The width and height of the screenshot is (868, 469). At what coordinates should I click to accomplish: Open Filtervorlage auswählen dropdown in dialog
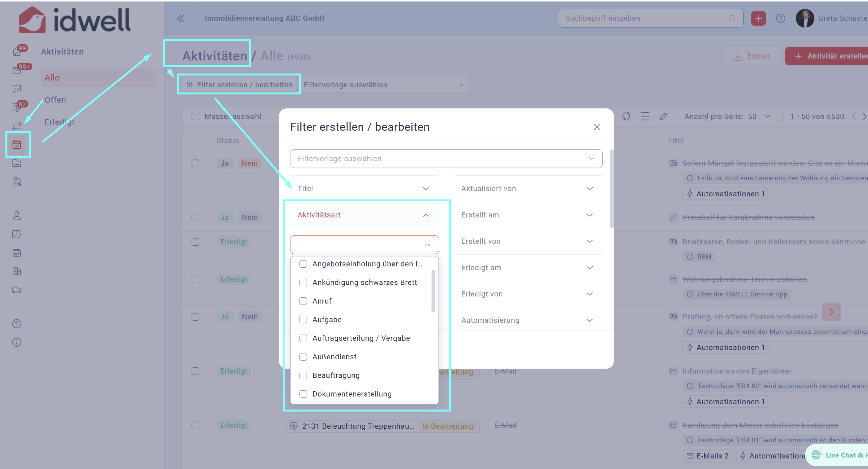tap(446, 159)
